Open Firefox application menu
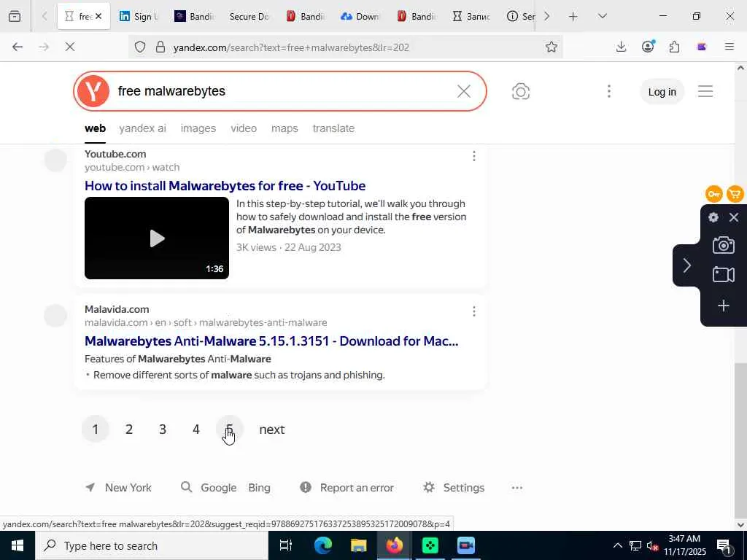Viewport: 747px width, 560px height. [729, 47]
